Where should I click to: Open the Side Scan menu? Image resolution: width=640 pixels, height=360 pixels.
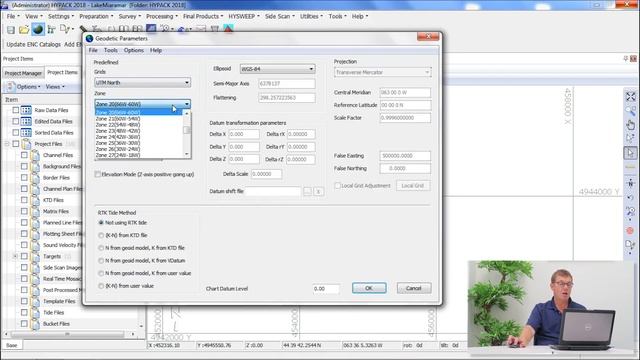[280, 16]
